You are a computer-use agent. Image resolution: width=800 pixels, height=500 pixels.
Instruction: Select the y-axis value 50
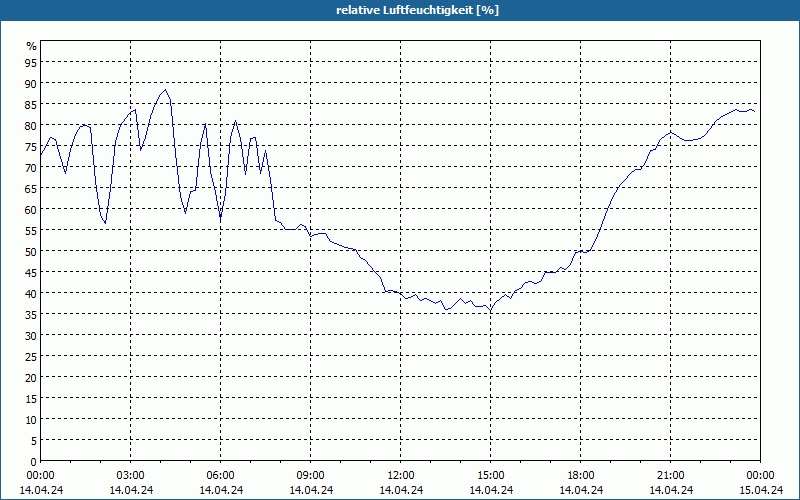pos(31,252)
